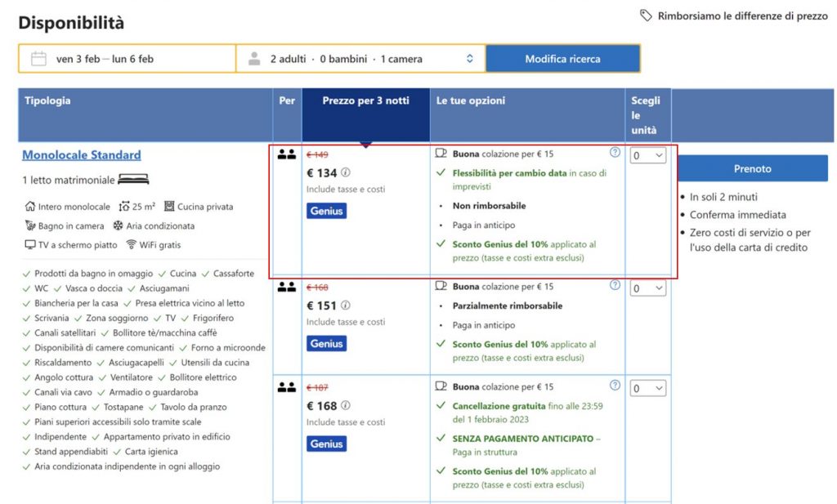The height and width of the screenshot is (504, 837).
Task: Open the Monolocale Standard room link
Action: (82, 155)
